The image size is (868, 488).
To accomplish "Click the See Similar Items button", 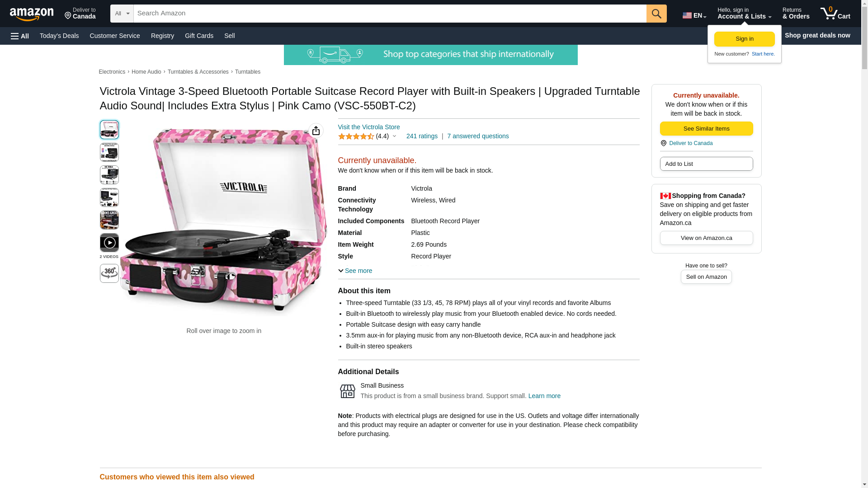I will coord(706,129).
